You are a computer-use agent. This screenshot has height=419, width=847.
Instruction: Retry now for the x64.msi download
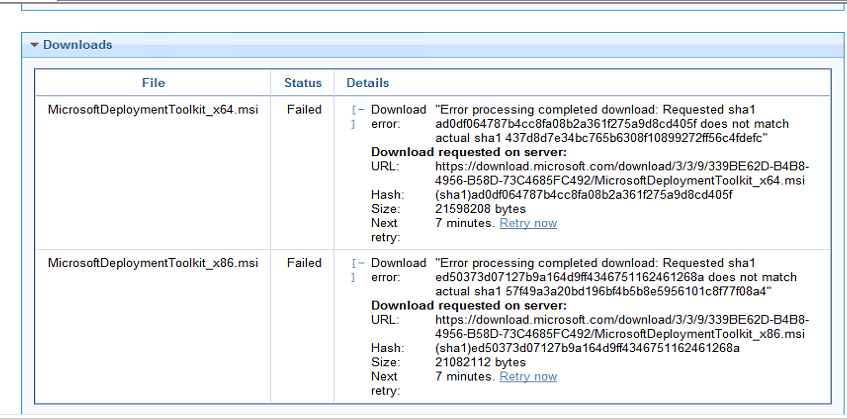click(528, 223)
